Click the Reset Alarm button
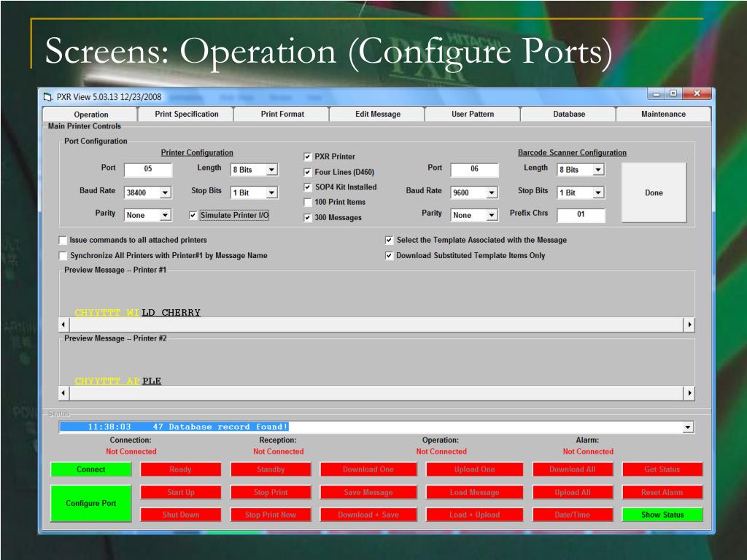This screenshot has width=747, height=560. coord(662,492)
